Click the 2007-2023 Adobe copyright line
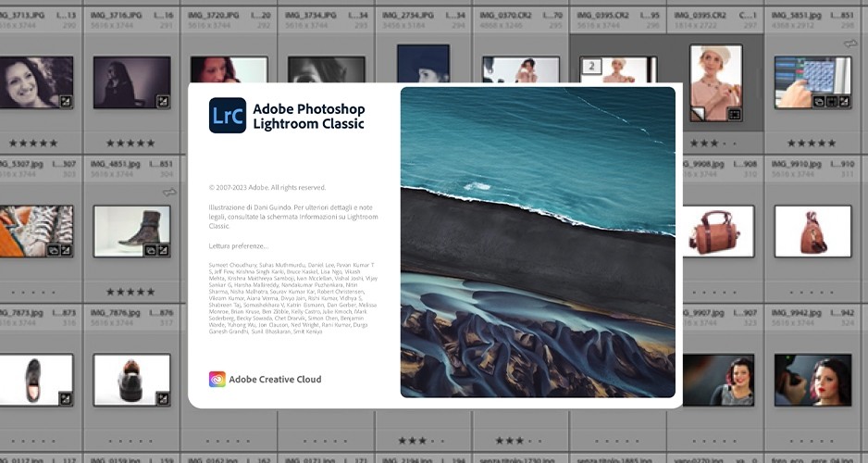 pos(267,188)
